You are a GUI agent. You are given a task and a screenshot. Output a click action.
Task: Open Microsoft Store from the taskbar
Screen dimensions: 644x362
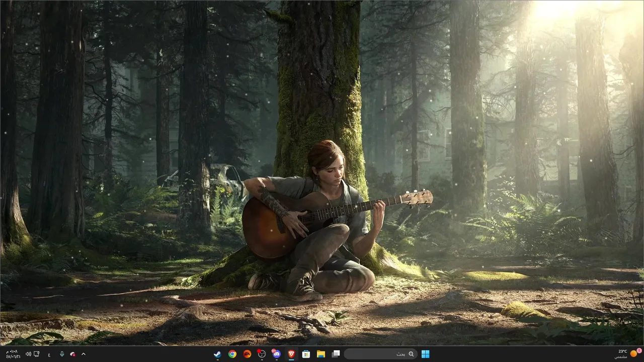click(x=306, y=354)
